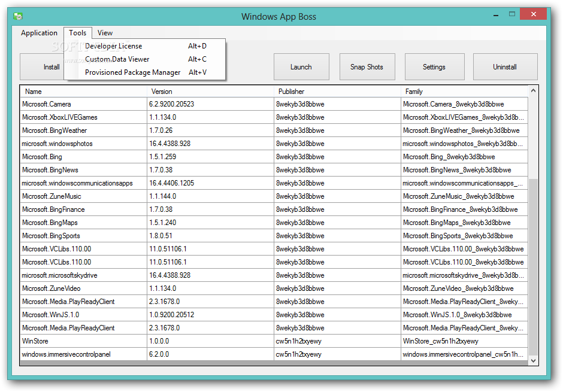Image resolution: width=563 pixels, height=392 pixels.
Task: Open the Settings button
Action: (434, 66)
